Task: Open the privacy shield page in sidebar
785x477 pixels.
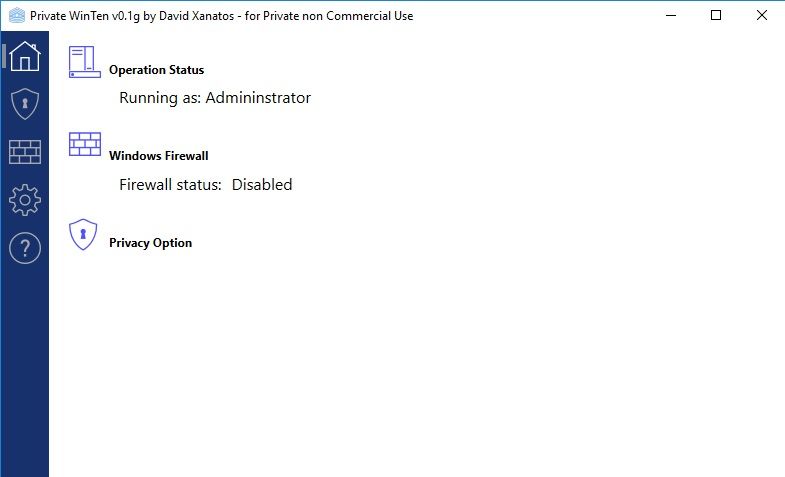Action: point(25,104)
